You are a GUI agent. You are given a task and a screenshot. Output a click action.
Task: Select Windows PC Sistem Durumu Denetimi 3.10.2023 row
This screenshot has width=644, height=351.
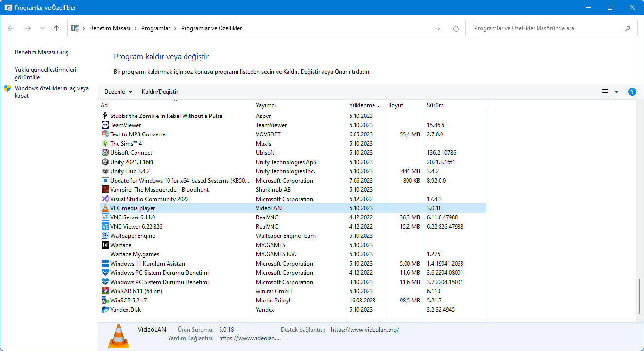click(292, 282)
